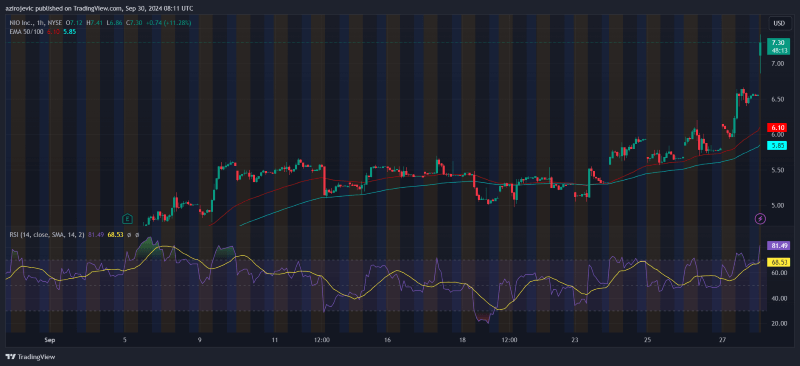Click the '18' date label on time axis

click(x=463, y=339)
